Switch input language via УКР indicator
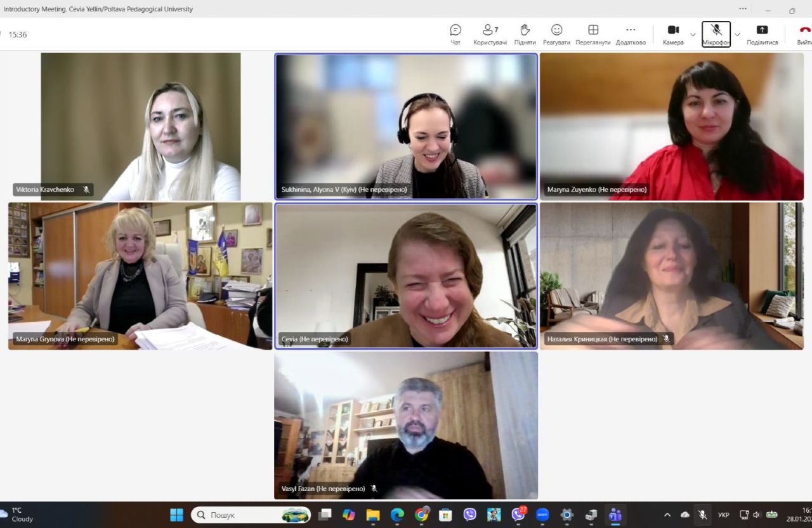 724,515
